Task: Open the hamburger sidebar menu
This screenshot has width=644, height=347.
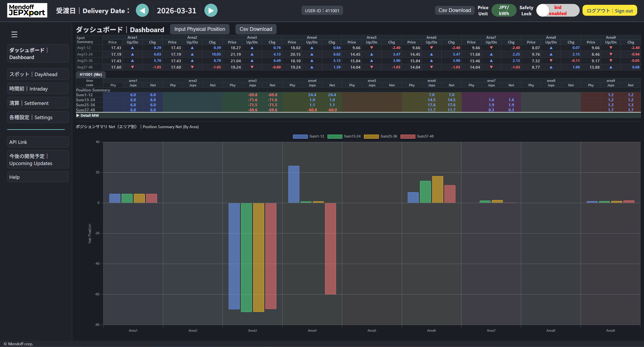Action: coord(14,34)
